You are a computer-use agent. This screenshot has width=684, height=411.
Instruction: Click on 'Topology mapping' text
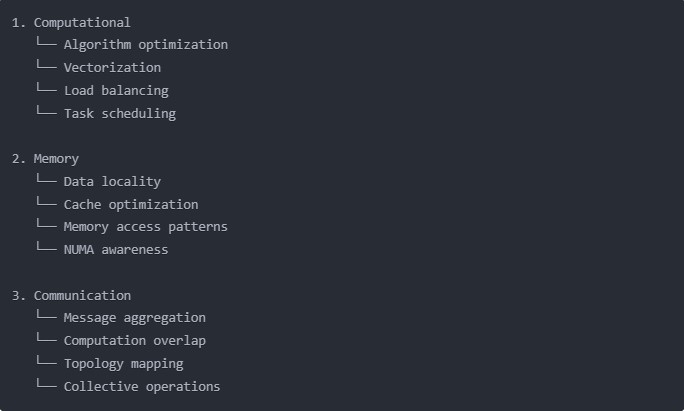(123, 364)
